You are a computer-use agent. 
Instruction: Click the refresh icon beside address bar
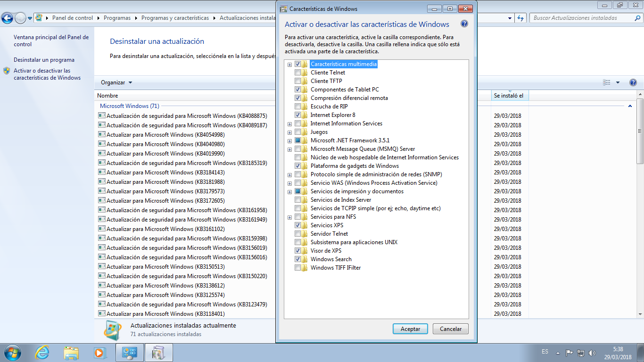520,18
